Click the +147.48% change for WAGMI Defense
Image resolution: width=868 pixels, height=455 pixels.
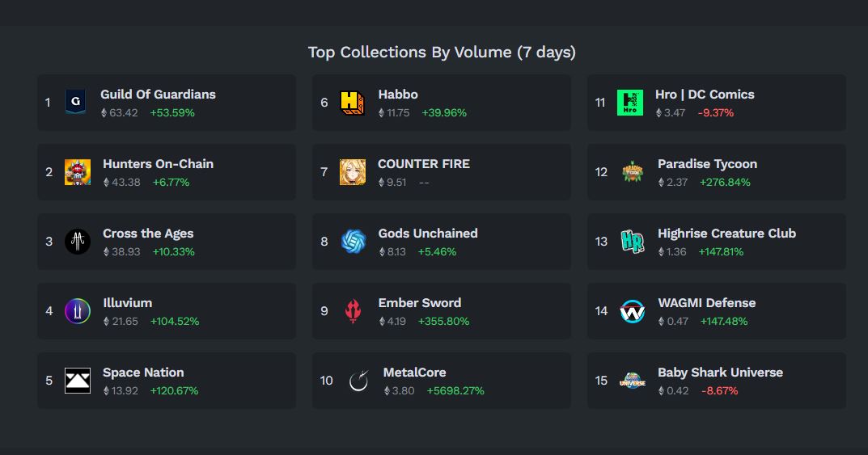click(724, 321)
